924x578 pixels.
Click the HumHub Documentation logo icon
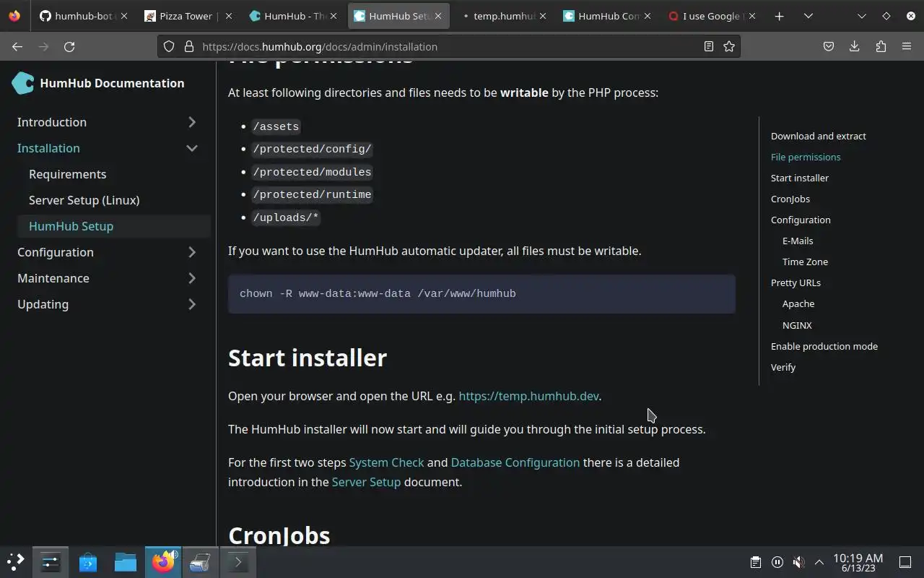(23, 83)
